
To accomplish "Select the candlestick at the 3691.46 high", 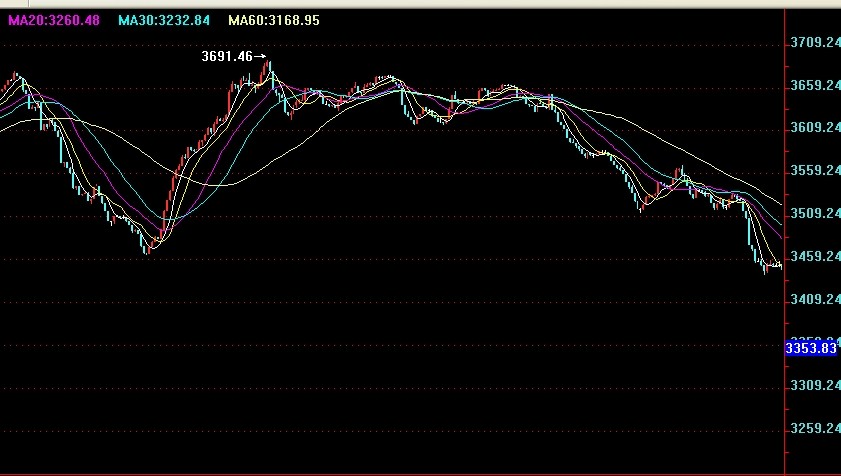I will [x=268, y=72].
